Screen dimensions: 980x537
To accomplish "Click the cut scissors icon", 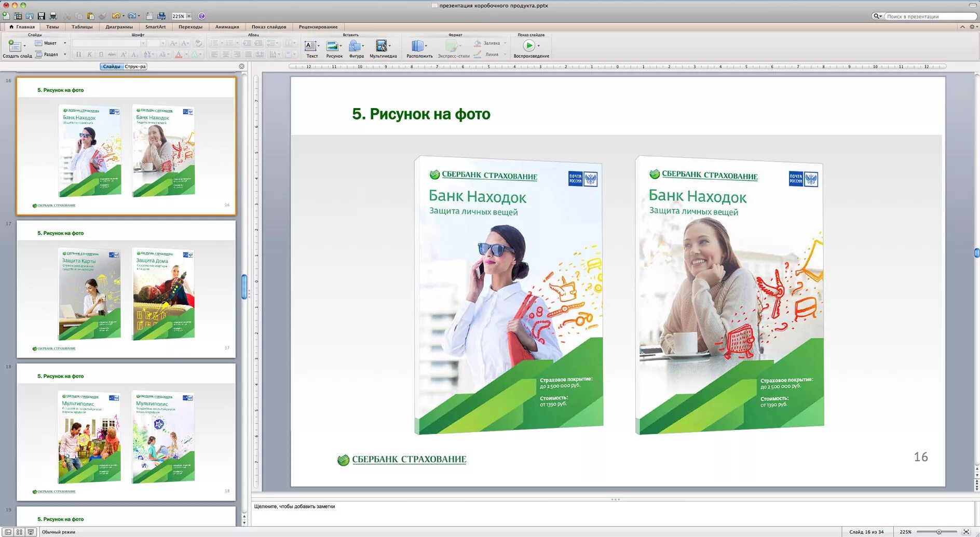I will pos(67,16).
